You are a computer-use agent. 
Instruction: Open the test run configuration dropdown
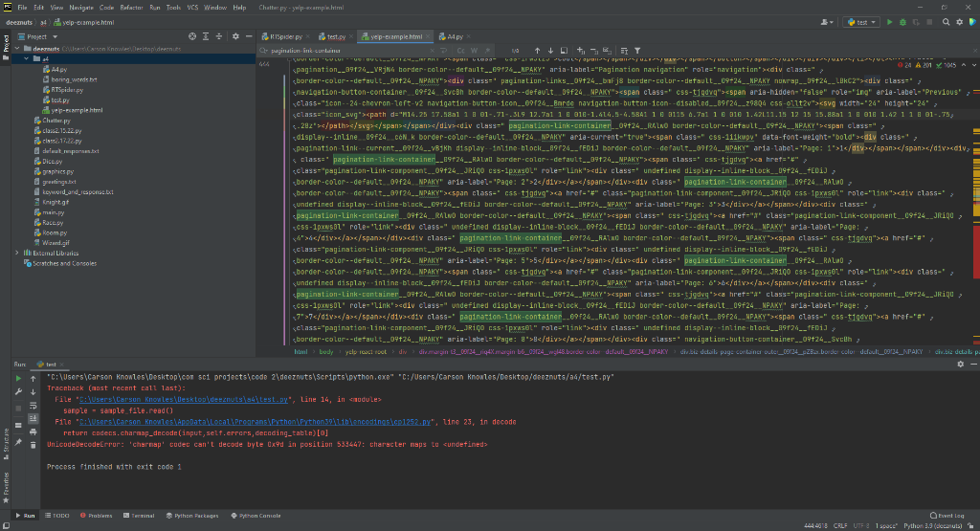point(860,21)
